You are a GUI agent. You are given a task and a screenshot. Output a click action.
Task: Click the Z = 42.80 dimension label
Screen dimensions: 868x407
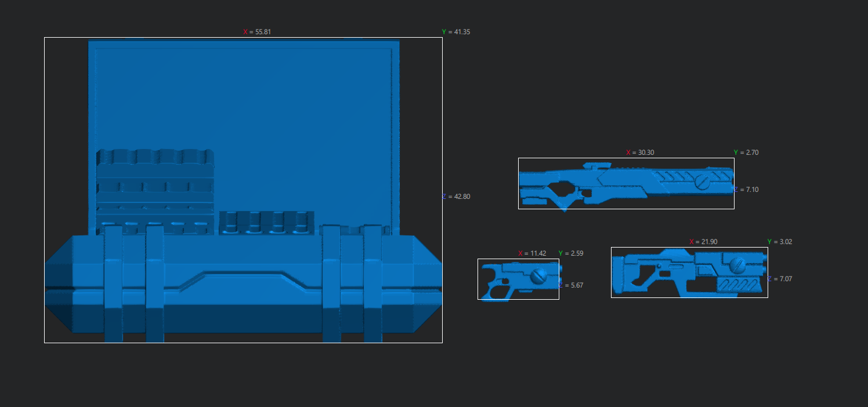[x=456, y=197]
